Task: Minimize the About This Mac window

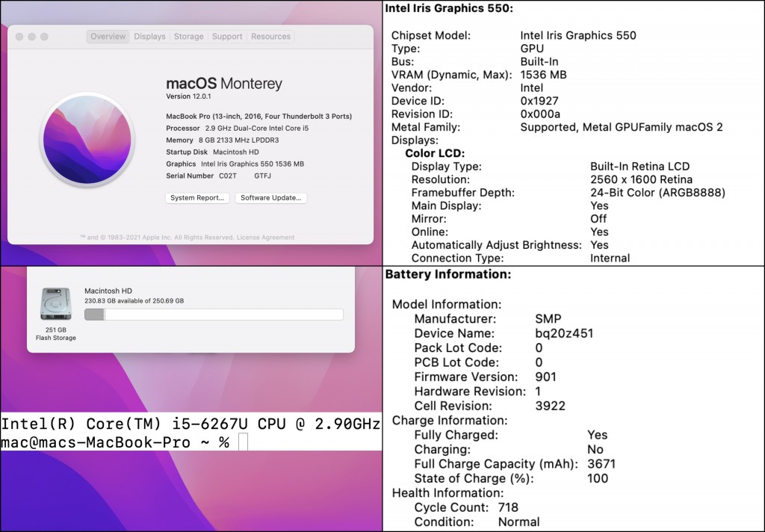Action: (31, 37)
